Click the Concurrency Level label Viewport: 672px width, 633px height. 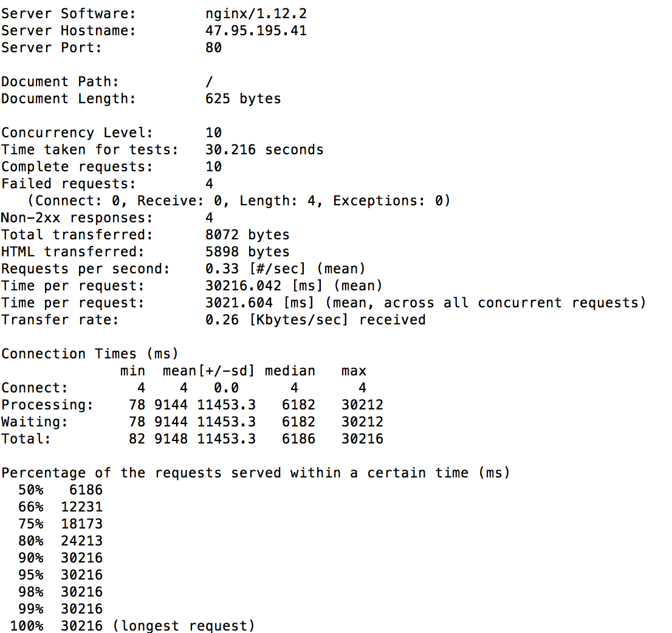click(77, 133)
